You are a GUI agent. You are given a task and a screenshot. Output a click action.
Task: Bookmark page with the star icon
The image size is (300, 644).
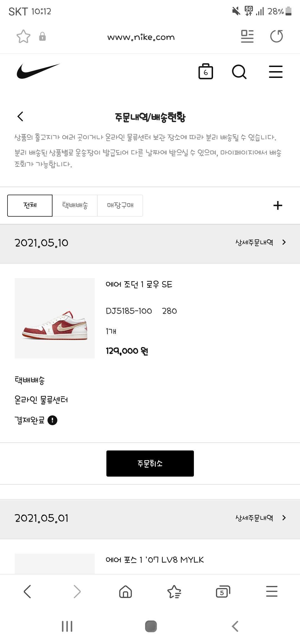click(x=23, y=36)
